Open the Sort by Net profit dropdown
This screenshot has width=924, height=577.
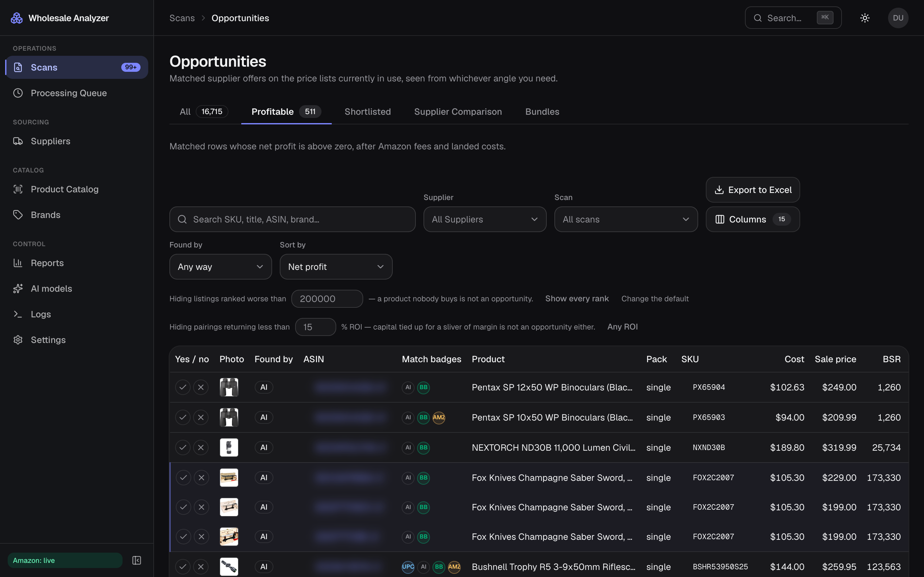click(336, 267)
